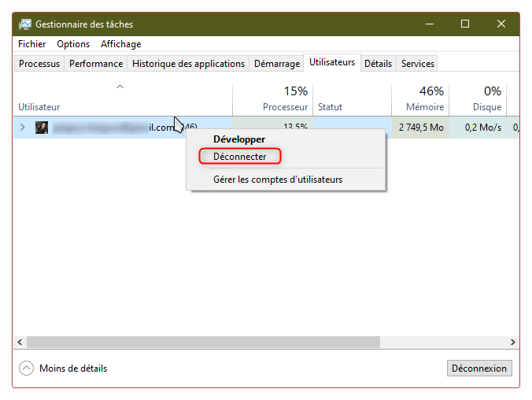The height and width of the screenshot is (400, 532).
Task: Click the horizontal scrollbar right arrow
Action: pos(512,343)
